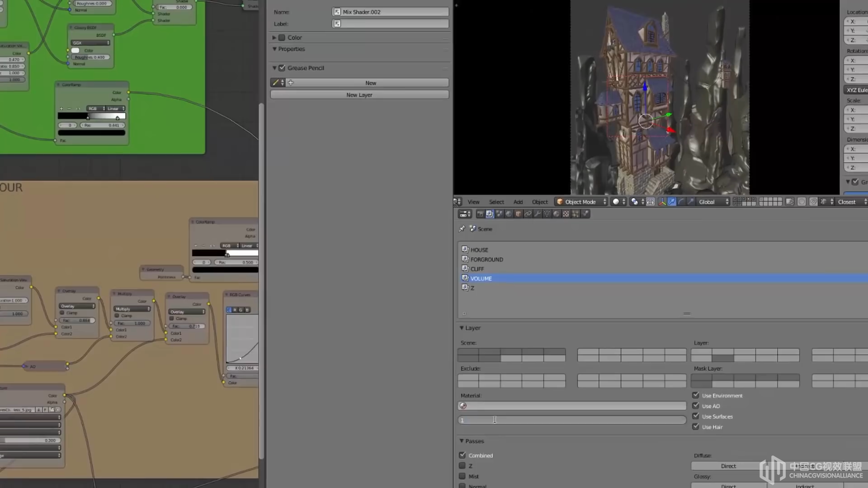Remove a color stop with ColorRamp minus
The height and width of the screenshot is (488, 868).
pos(69,108)
